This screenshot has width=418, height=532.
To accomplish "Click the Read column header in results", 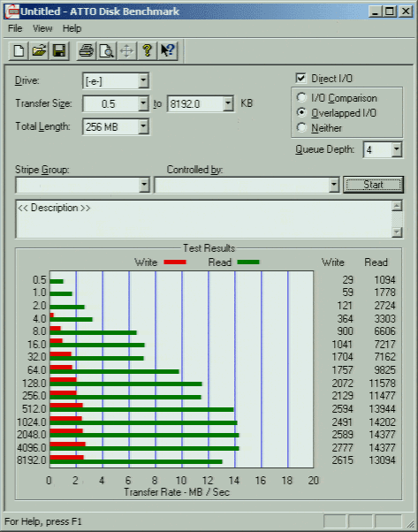I will [376, 262].
